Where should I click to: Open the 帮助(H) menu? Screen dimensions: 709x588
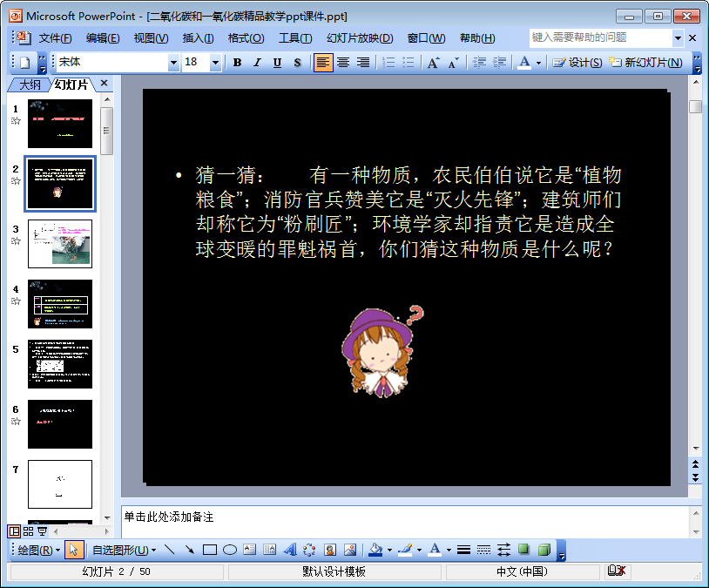[477, 38]
